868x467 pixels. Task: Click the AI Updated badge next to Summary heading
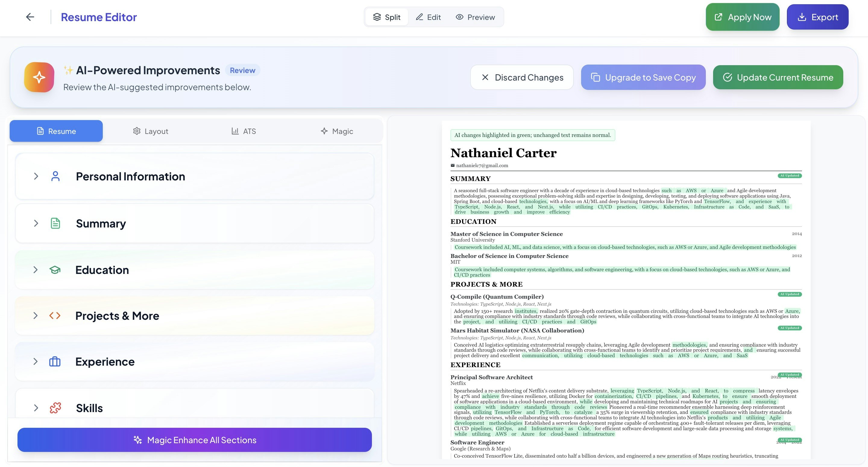tap(790, 176)
